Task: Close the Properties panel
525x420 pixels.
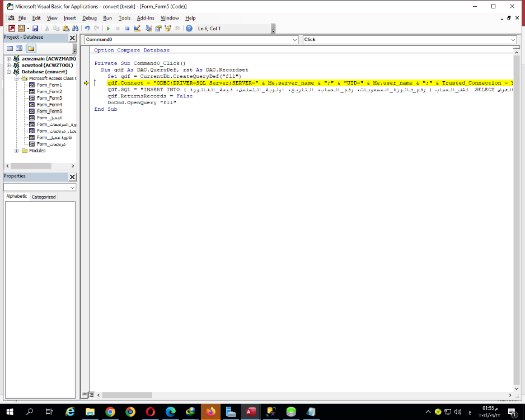Action: pos(72,177)
